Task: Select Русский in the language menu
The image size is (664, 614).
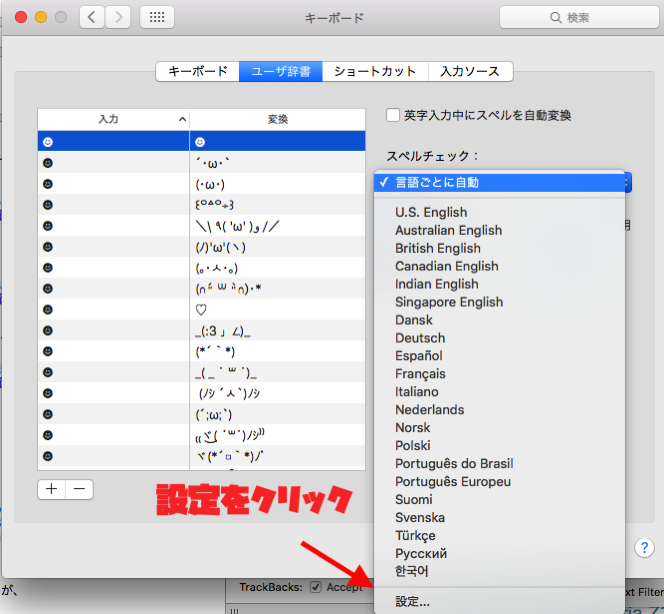Action: pyautogui.click(x=421, y=553)
